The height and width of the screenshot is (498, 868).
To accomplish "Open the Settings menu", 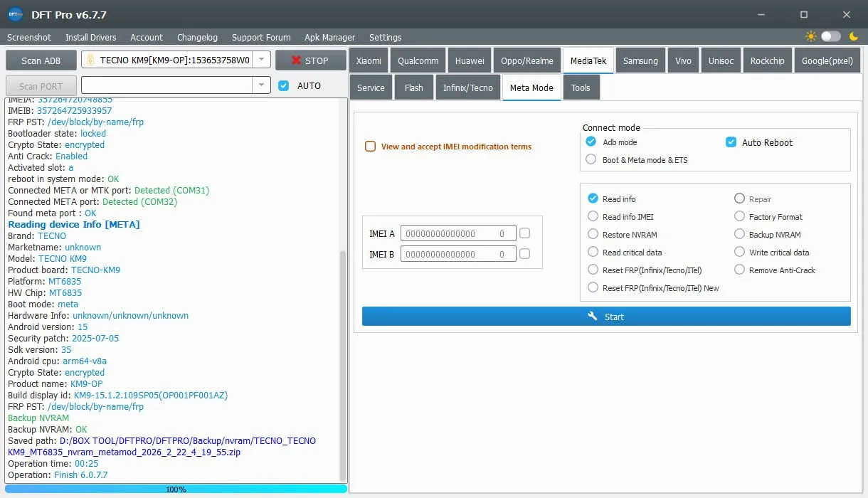I will point(385,37).
